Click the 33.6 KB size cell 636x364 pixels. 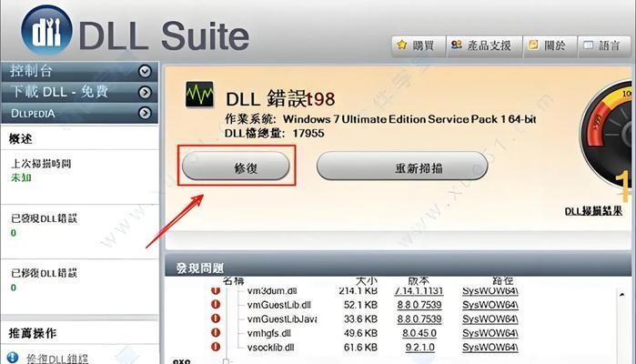[x=360, y=319]
